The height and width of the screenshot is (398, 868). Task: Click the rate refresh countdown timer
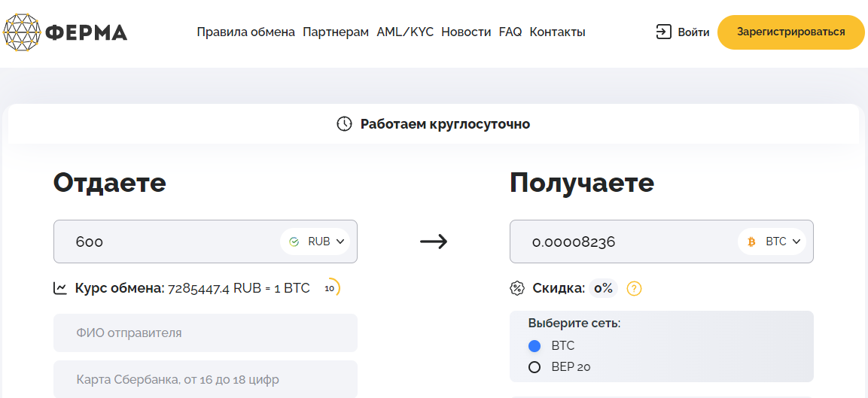tap(331, 288)
